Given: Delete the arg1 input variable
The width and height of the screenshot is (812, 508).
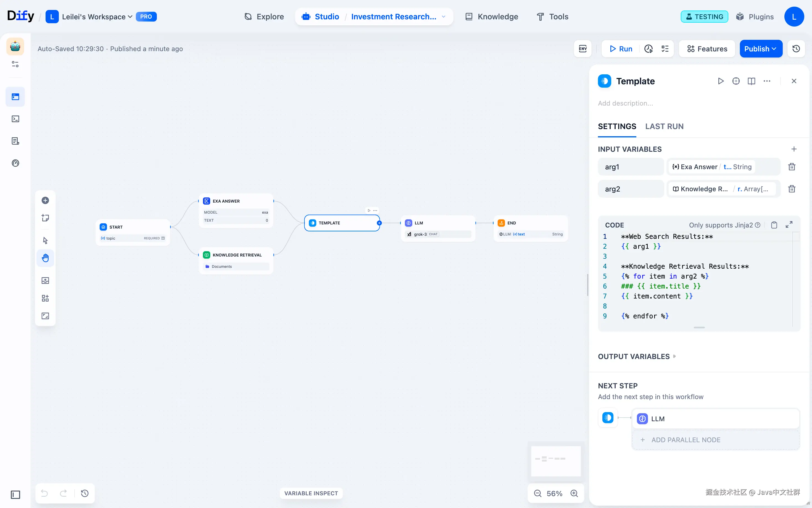Looking at the screenshot, I should pos(792,167).
